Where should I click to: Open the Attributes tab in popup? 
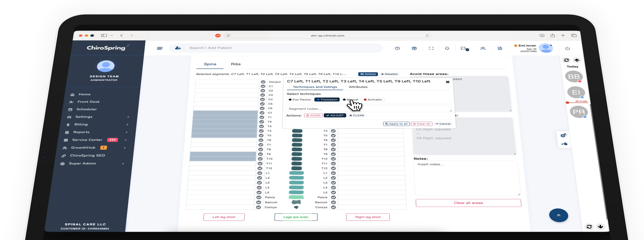pos(358,87)
